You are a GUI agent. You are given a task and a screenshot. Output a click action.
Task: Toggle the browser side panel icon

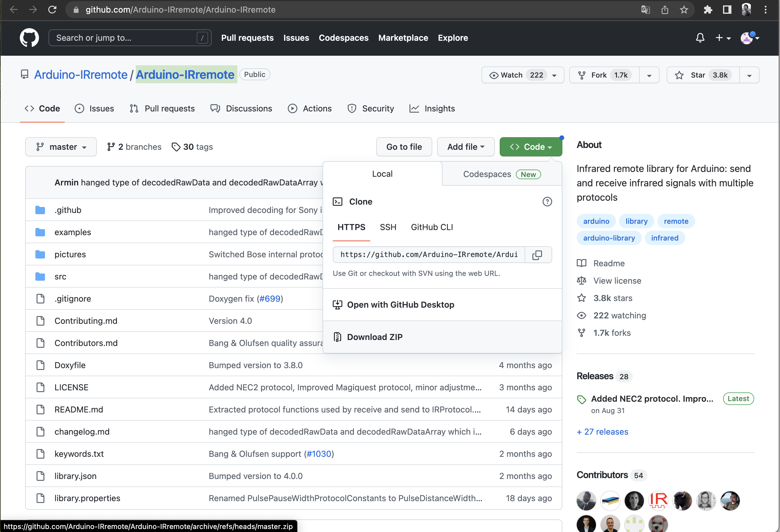point(727,10)
